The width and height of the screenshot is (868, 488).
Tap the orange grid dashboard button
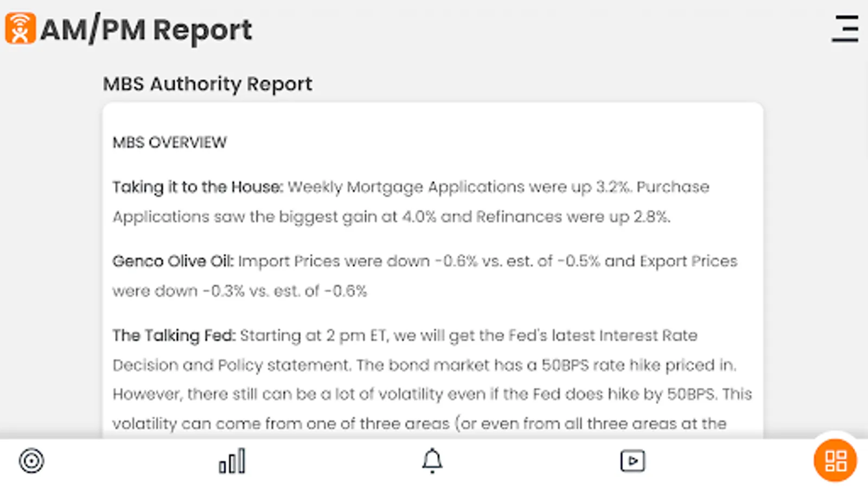(835, 461)
